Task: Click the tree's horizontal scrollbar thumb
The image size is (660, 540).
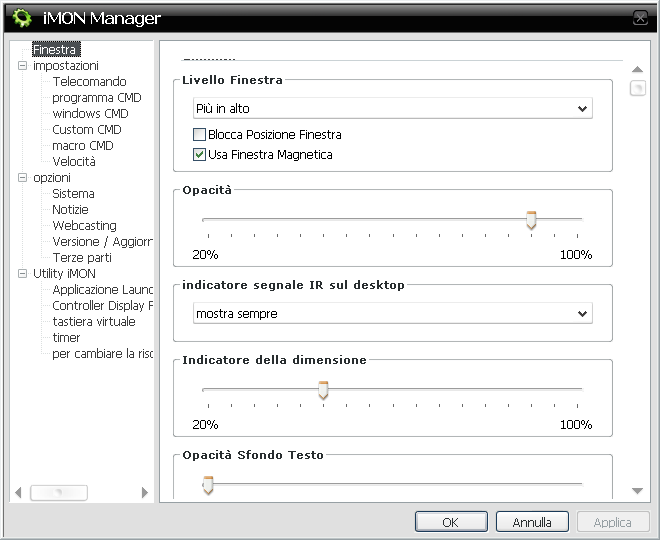Action: [x=59, y=492]
